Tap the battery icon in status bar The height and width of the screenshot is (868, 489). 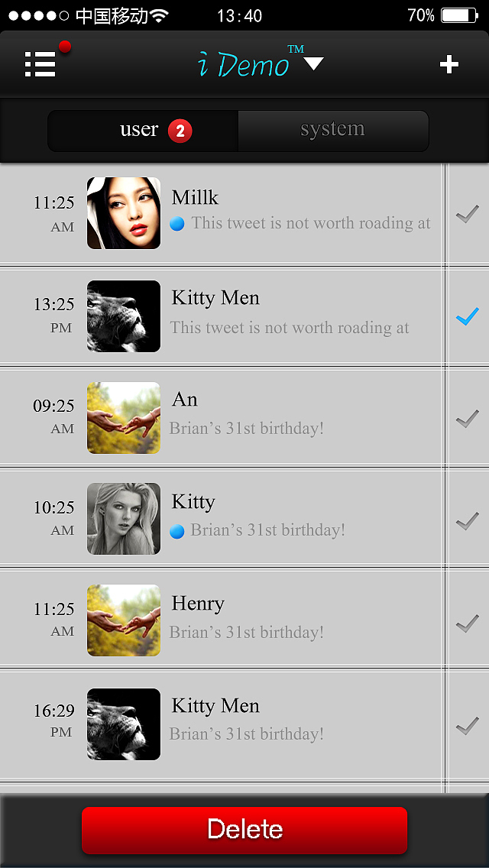coord(460,15)
